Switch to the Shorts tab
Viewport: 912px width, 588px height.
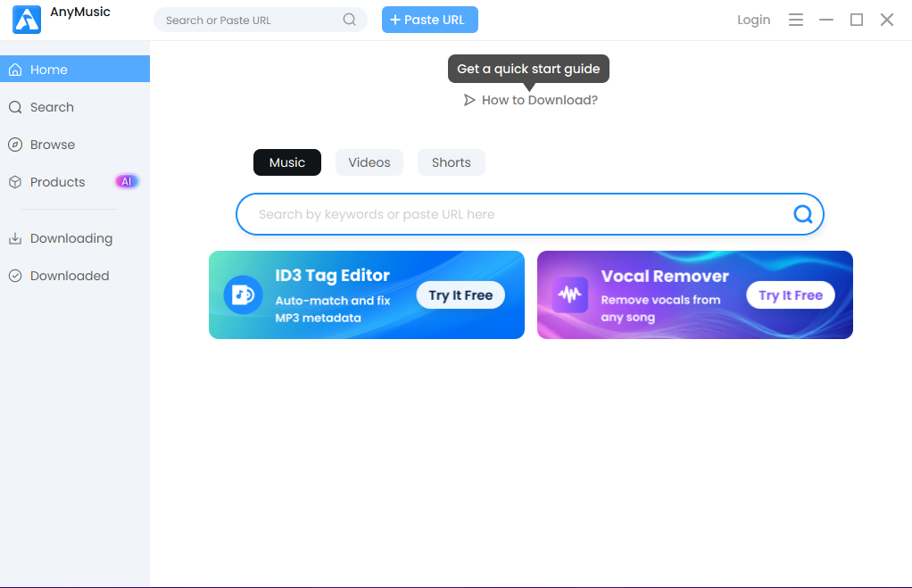452,162
